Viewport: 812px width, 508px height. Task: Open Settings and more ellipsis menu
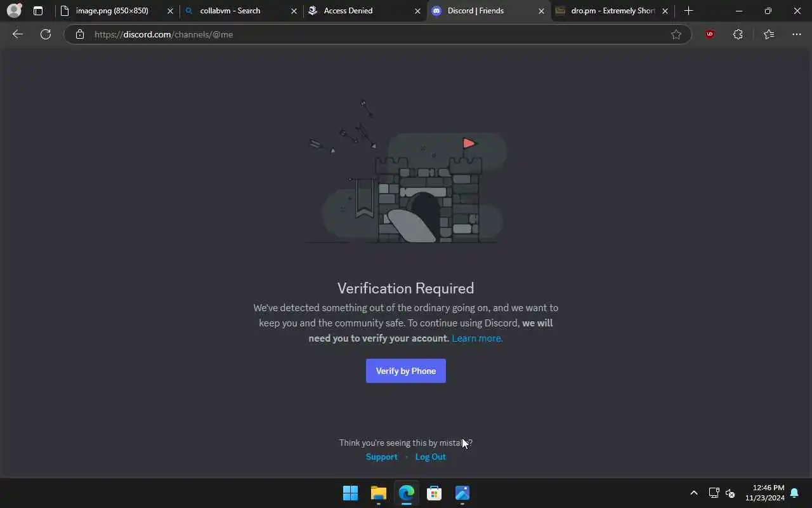click(797, 34)
